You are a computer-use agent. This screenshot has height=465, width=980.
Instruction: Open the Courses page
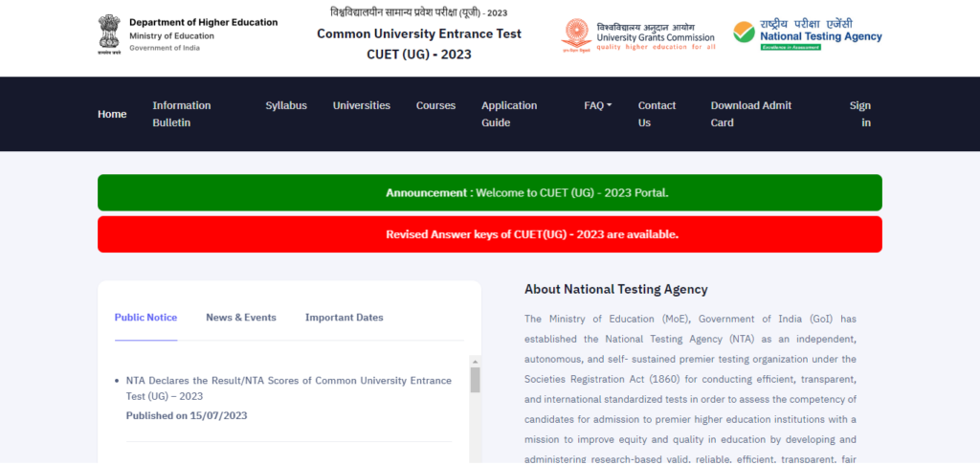pos(435,105)
